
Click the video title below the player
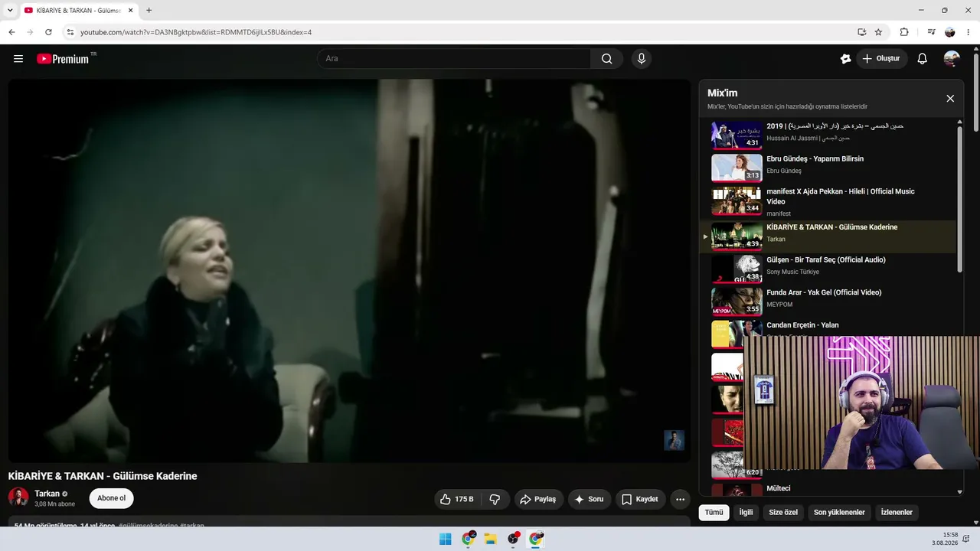click(x=103, y=476)
